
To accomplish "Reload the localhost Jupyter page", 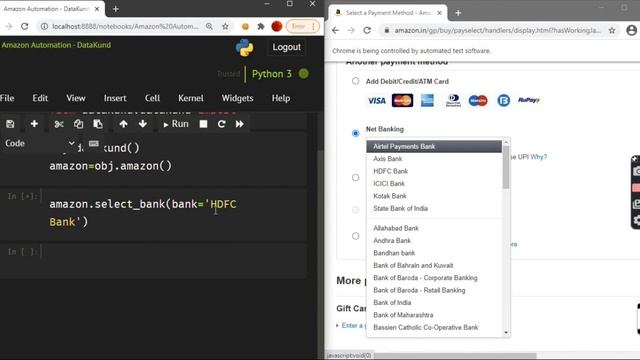I will tap(24, 27).
